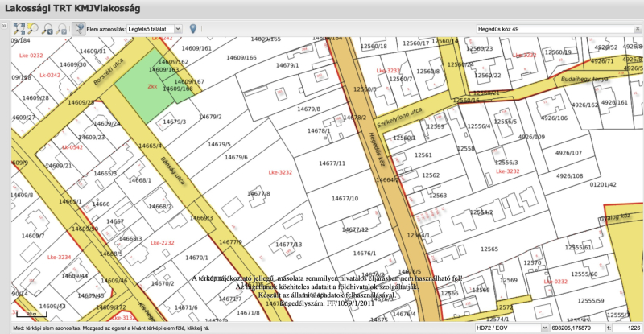Select parcel 14677/8 on the map

(258, 194)
